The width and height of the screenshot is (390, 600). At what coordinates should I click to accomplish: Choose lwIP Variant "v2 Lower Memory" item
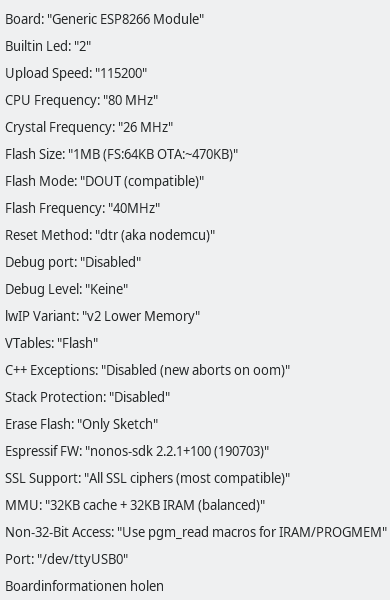point(195,316)
